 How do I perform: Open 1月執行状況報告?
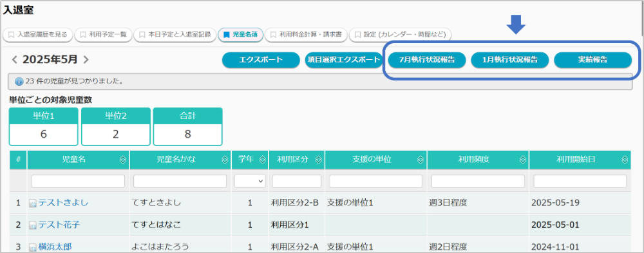(x=510, y=60)
